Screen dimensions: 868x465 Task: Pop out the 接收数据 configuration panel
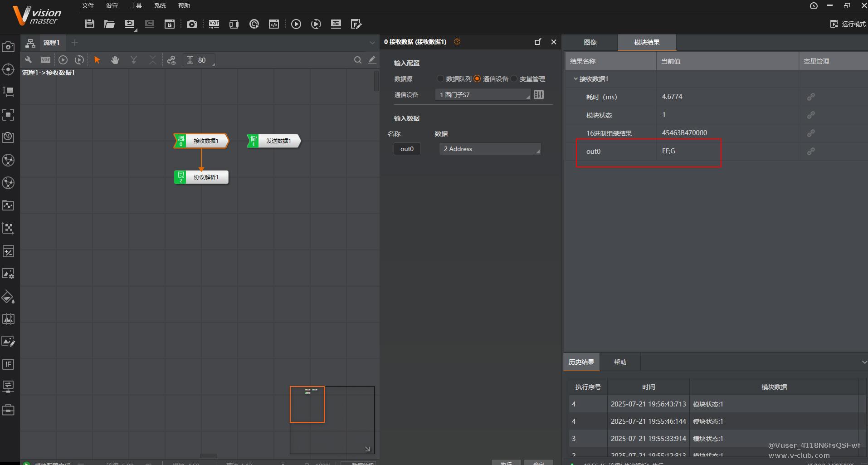[538, 42]
